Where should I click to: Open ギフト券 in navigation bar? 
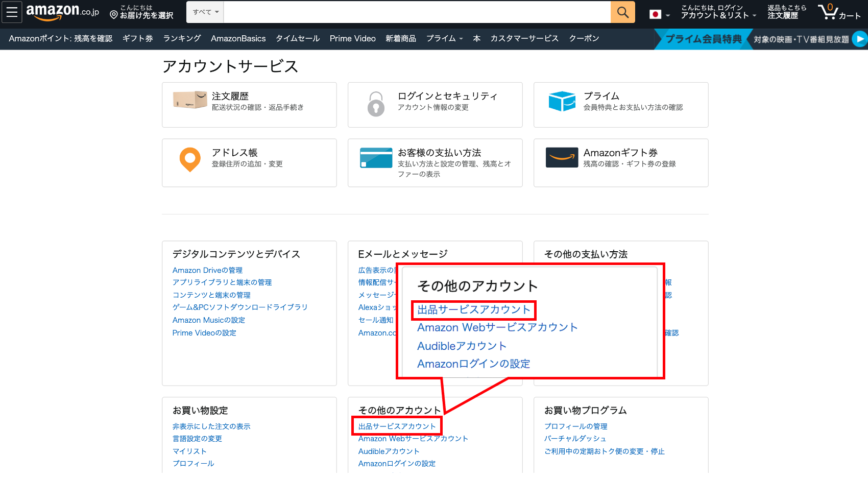point(138,38)
